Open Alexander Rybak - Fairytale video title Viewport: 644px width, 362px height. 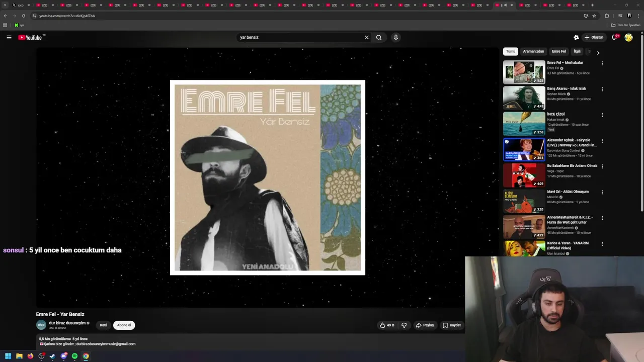coord(572,143)
